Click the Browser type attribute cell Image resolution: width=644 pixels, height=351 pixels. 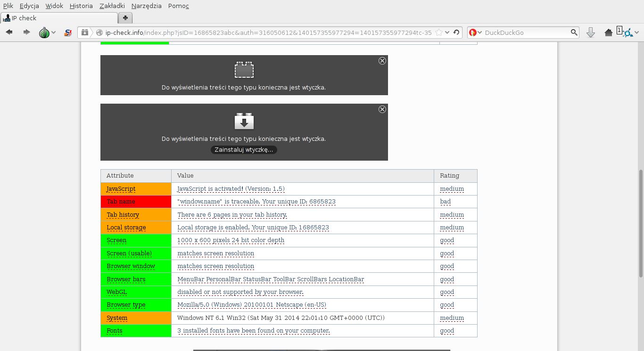136,305
